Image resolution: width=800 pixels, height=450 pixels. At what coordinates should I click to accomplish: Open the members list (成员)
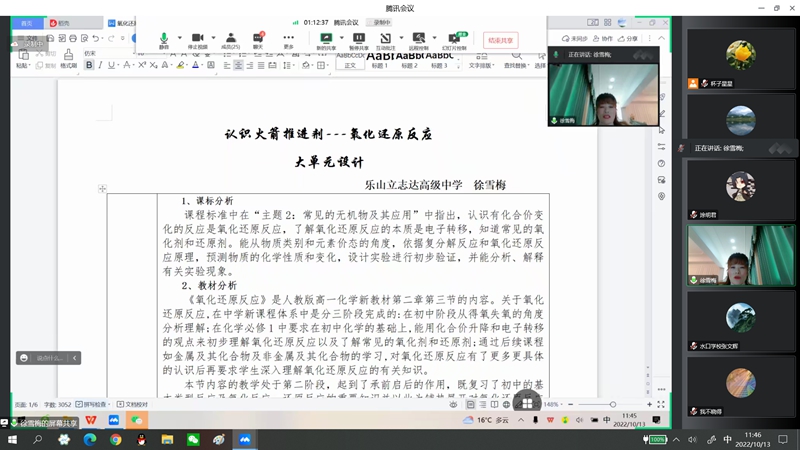(x=230, y=39)
